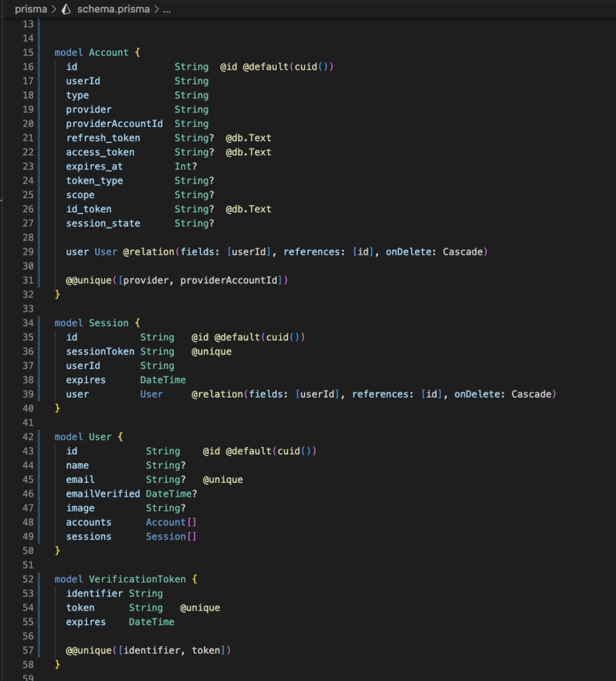616x681 pixels.
Task: Click the prisma folder breadcrumb
Action: (31, 9)
